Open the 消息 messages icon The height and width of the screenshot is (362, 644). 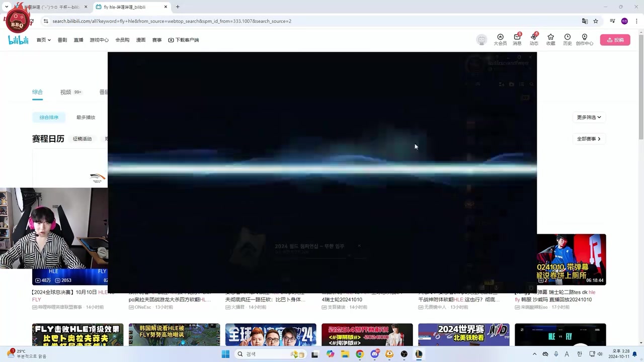pos(517,40)
